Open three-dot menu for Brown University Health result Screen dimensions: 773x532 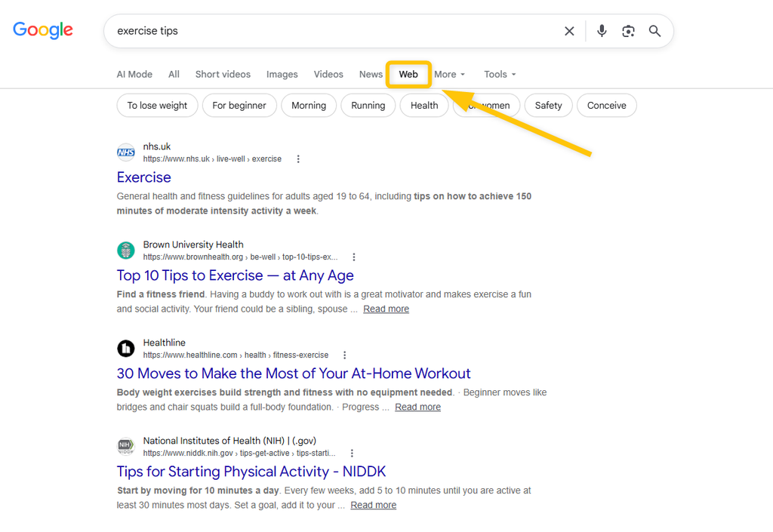[354, 257]
